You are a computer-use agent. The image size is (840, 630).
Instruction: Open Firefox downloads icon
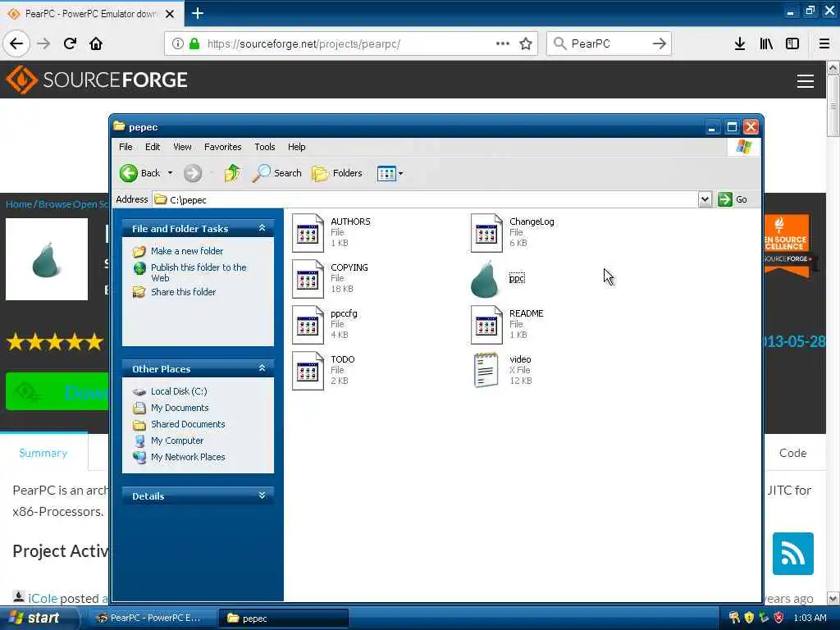740,43
